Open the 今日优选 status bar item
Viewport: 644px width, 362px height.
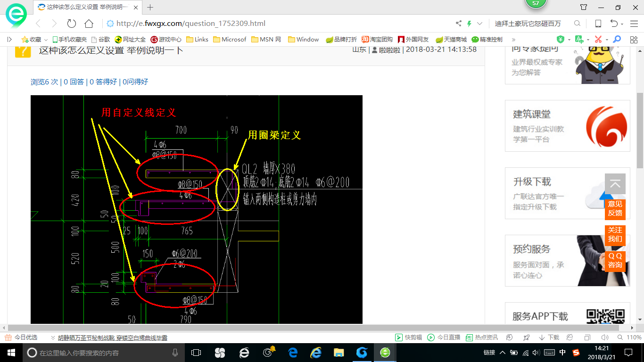pos(21,337)
